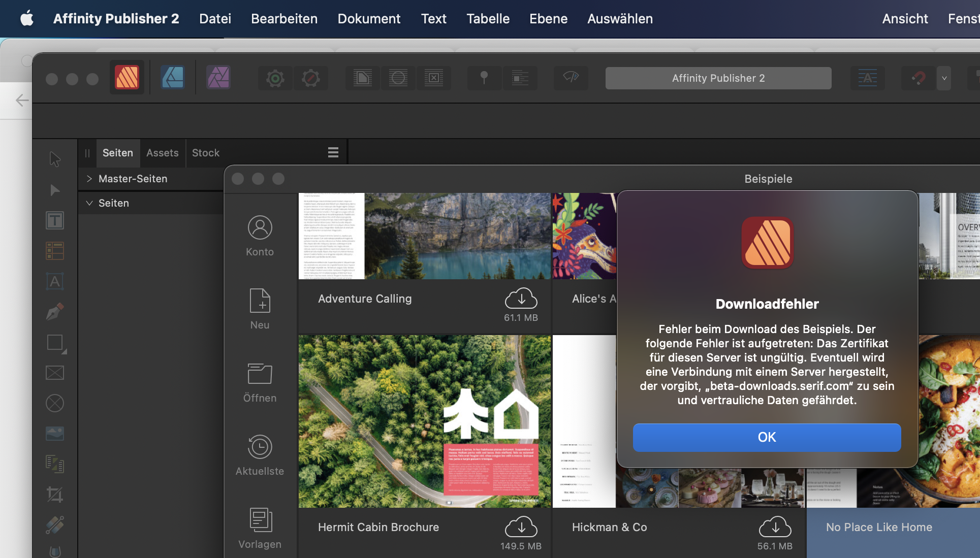Switch to Affinity Photo persona icon

point(218,78)
